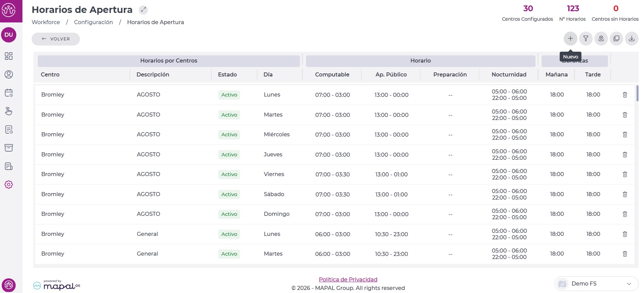
Task: Click the DU user avatar
Action: point(9,35)
